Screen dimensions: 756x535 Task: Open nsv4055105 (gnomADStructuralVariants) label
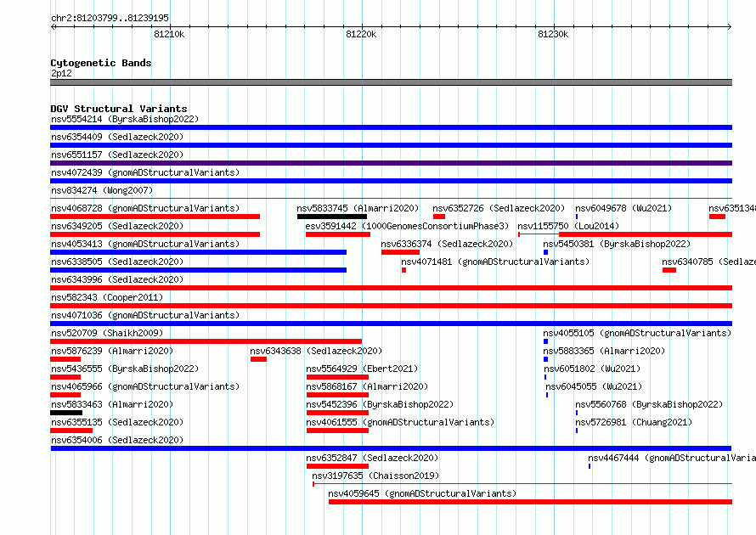tap(637, 333)
